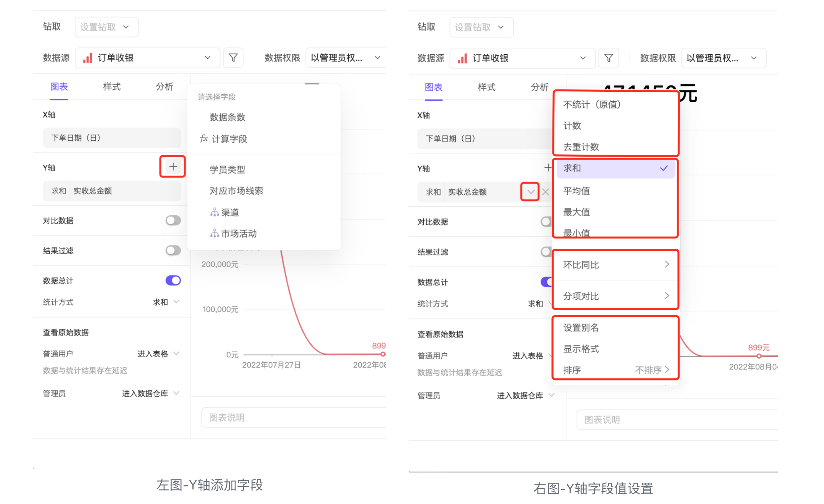The height and width of the screenshot is (504, 824).
Task: Click 图表说明 input in right panel
Action: pyautogui.click(x=678, y=420)
